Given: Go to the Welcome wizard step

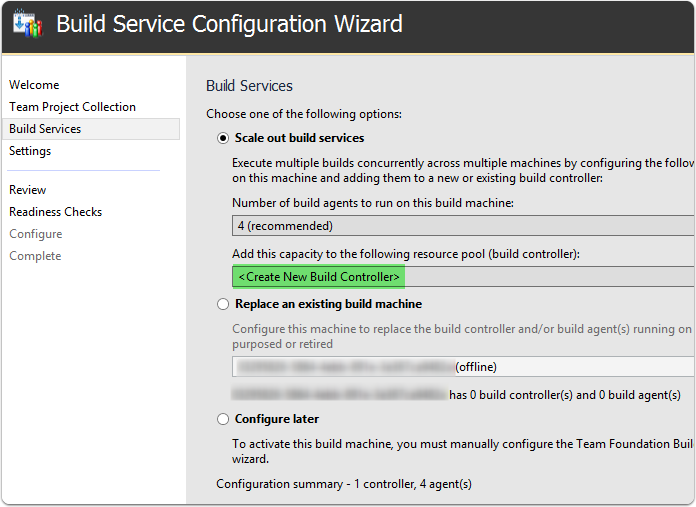Looking at the screenshot, I should click(x=34, y=85).
